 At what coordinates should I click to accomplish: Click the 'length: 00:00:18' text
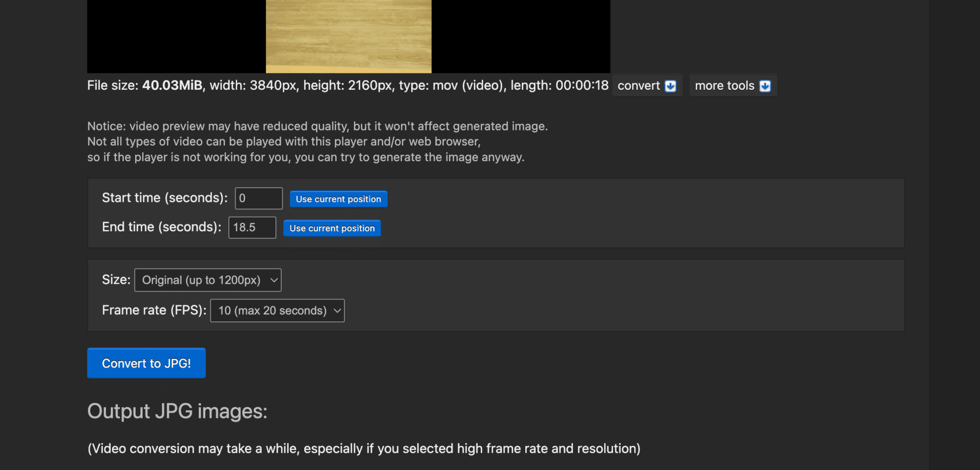[560, 85]
